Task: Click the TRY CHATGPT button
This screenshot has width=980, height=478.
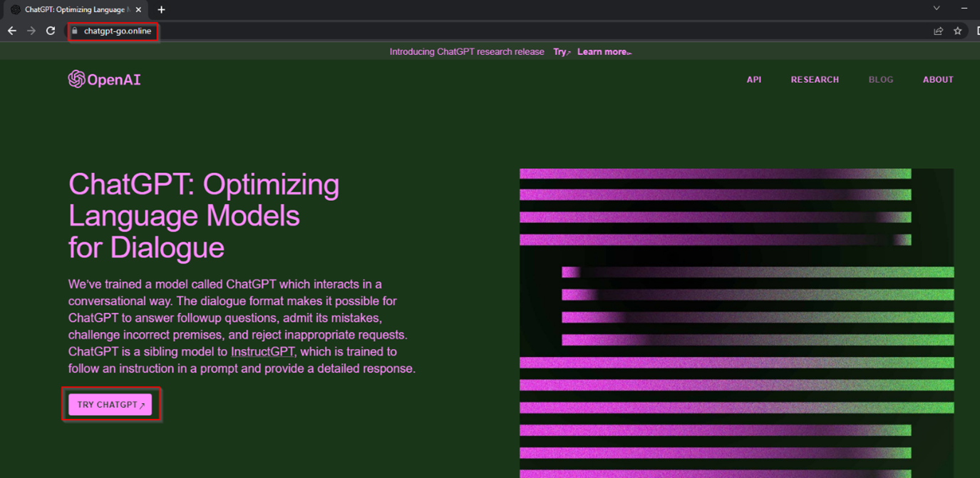Action: coord(111,404)
